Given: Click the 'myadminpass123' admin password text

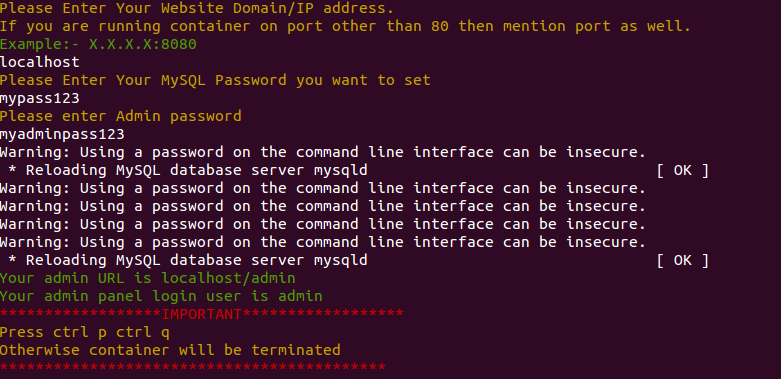Looking at the screenshot, I should pyautogui.click(x=62, y=134).
